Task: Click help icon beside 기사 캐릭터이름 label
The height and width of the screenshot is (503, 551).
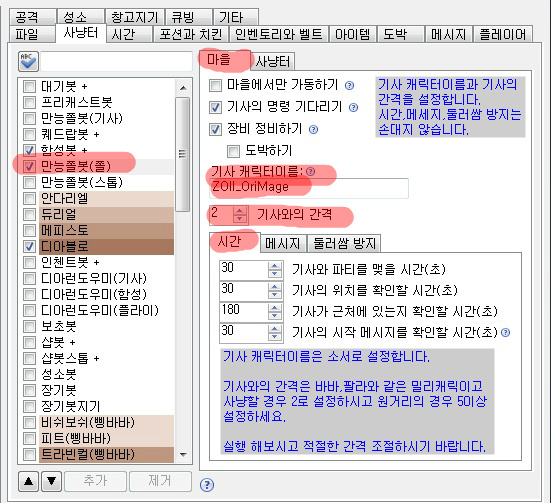Action: (x=310, y=172)
